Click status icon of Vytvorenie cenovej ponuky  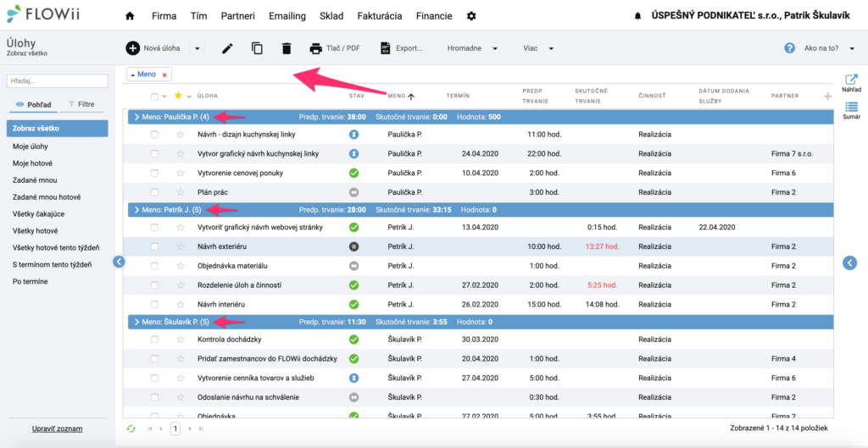click(x=354, y=173)
